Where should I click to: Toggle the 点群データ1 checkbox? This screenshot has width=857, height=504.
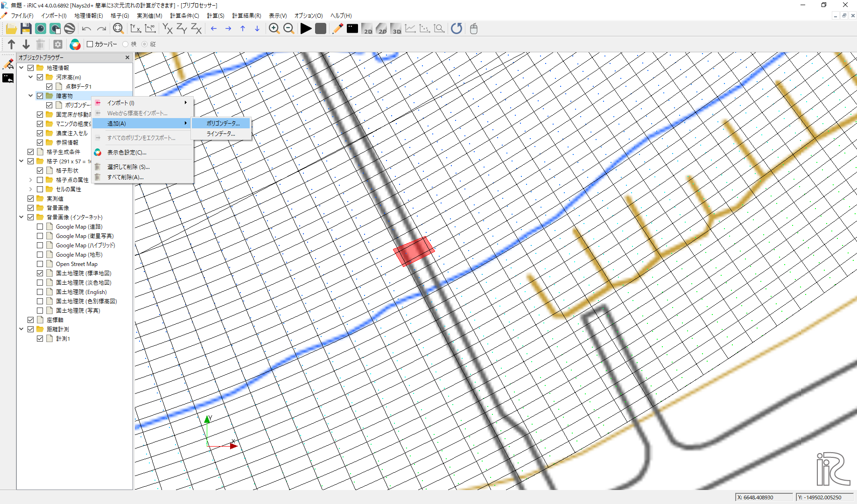pos(49,86)
